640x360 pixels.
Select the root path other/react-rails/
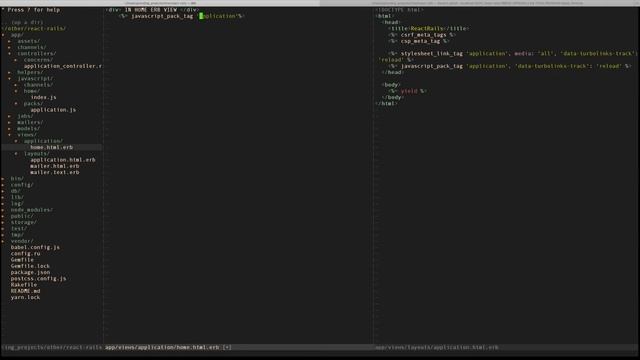(x=34, y=29)
